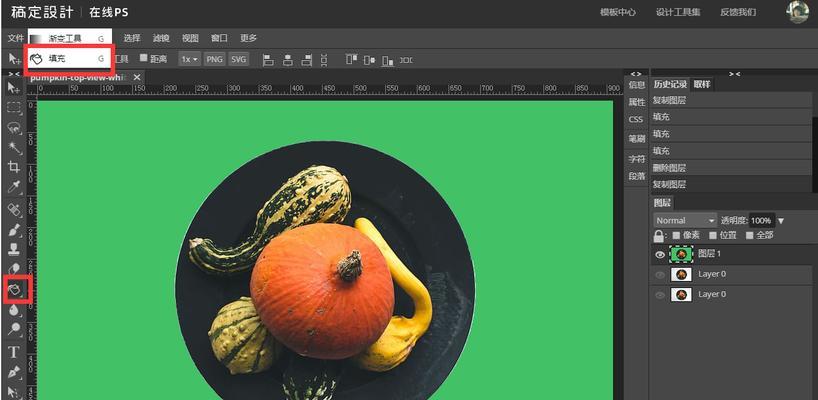
Task: Open the CSS side panel tab
Action: pos(635,119)
